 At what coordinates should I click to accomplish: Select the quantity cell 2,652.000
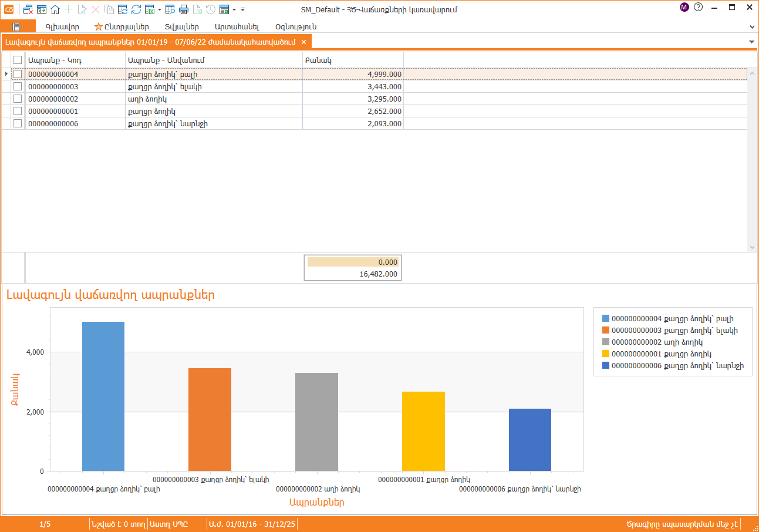tap(353, 111)
